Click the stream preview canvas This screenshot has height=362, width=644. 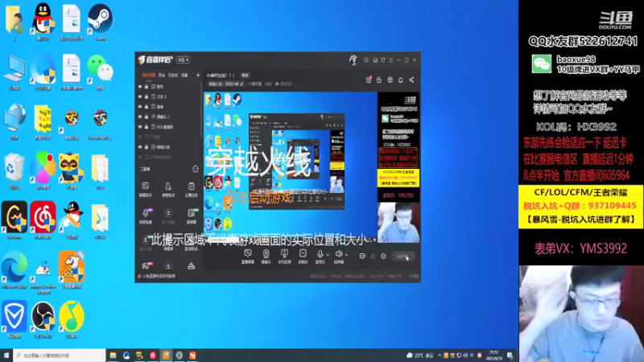coord(312,167)
